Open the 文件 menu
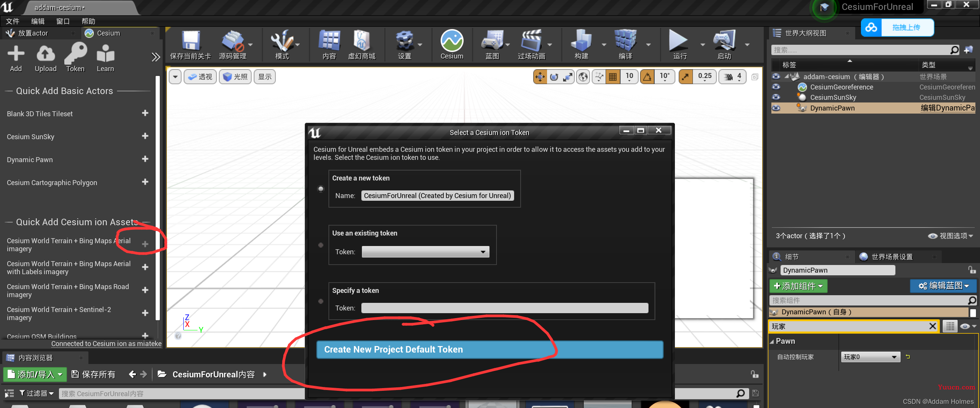 [x=12, y=21]
